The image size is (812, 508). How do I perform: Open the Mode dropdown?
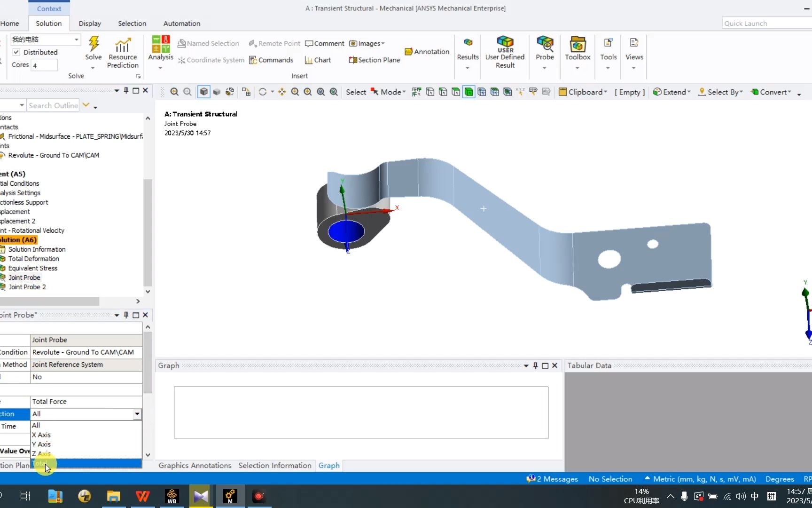coord(393,92)
